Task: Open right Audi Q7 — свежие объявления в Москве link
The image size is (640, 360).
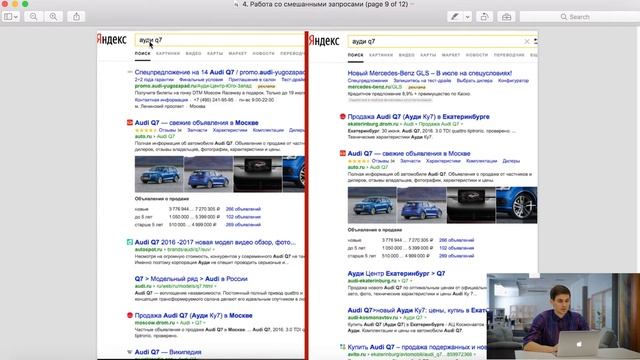Action: (409, 153)
